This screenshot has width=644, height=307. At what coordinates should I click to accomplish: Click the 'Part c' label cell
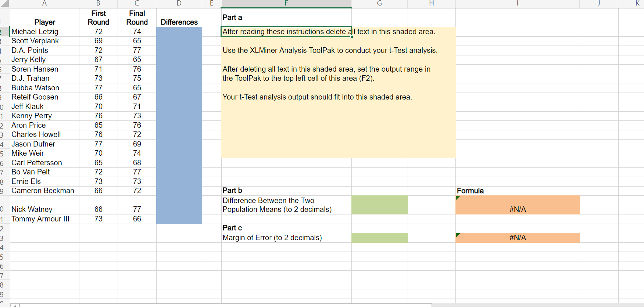click(286, 228)
